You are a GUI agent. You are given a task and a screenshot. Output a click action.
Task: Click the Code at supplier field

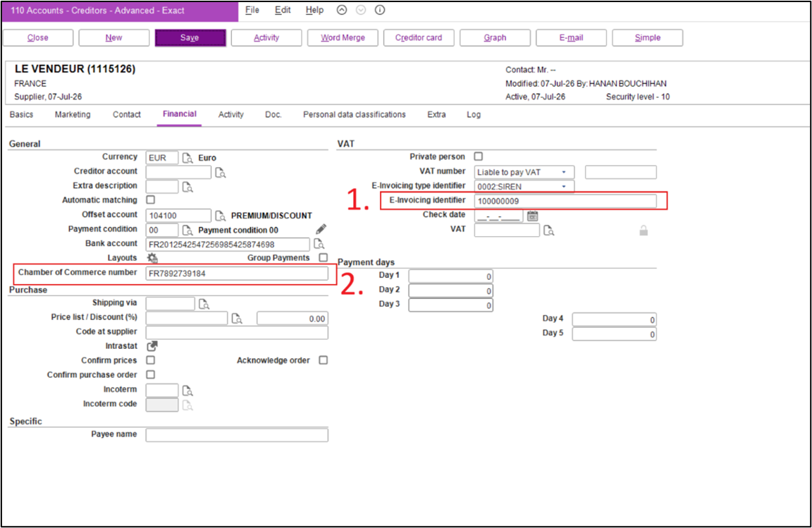(x=237, y=332)
